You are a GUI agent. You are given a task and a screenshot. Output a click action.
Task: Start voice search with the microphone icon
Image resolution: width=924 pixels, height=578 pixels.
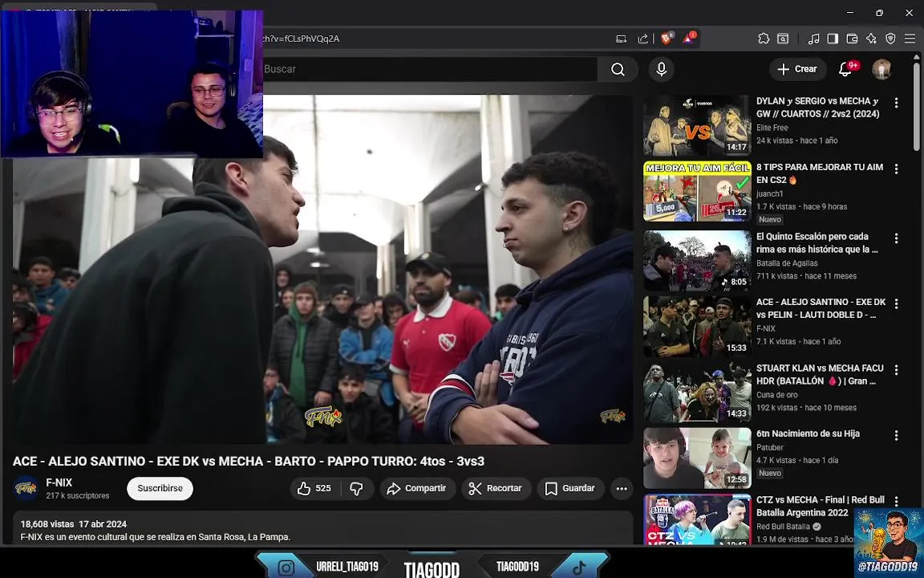[x=661, y=70]
